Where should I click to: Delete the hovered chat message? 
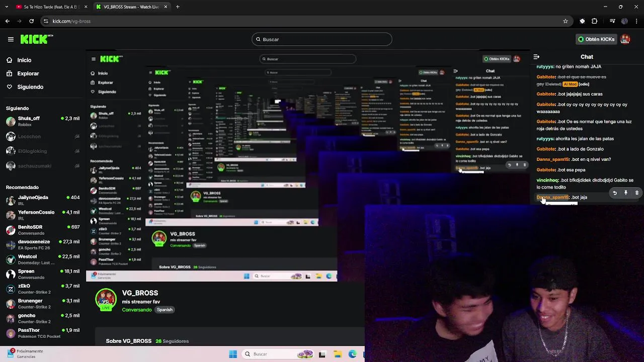click(x=637, y=193)
